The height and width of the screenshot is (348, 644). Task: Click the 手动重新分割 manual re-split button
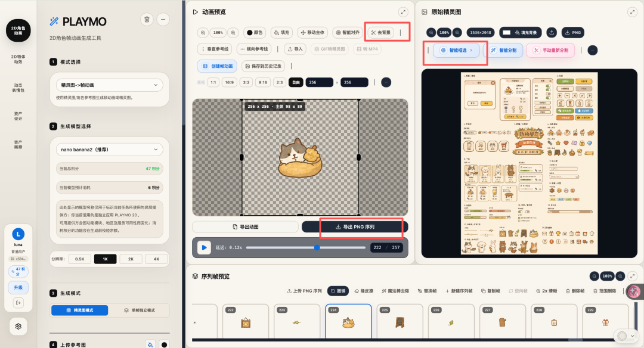551,50
